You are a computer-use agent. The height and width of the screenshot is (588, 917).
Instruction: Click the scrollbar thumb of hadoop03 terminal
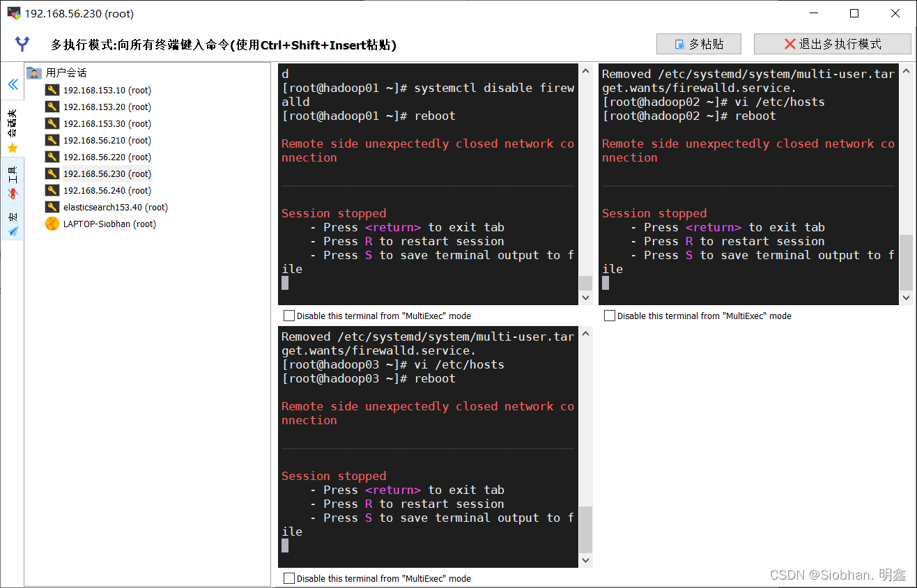click(x=585, y=529)
